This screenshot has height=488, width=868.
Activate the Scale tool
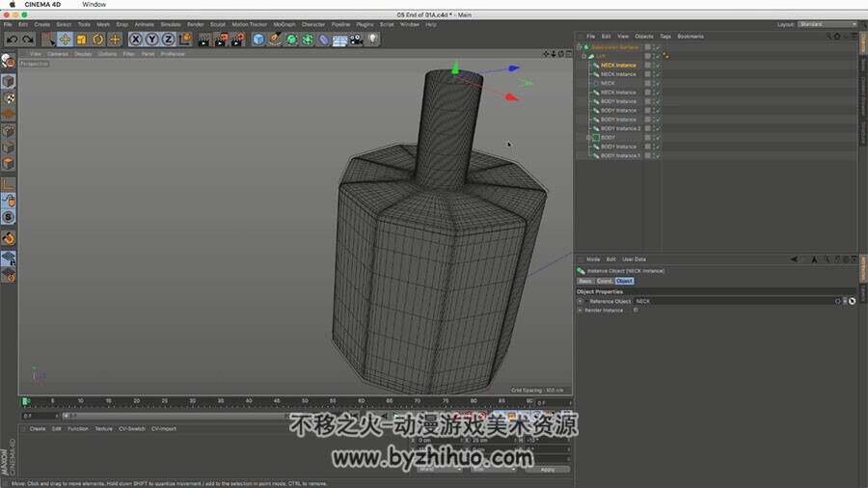81,40
